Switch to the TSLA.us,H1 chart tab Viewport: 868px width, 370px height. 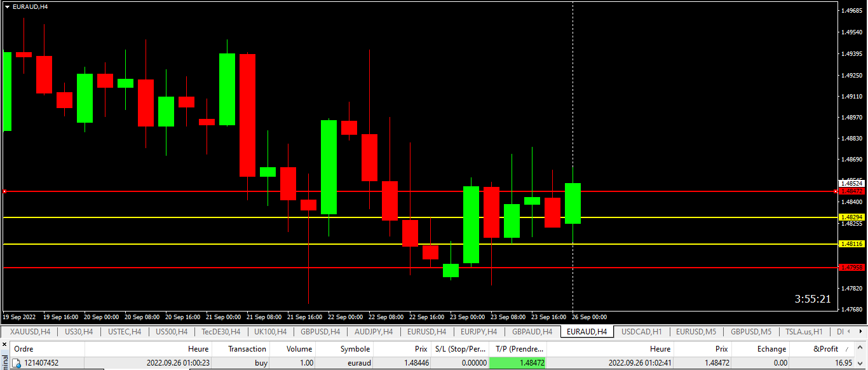[x=804, y=331]
